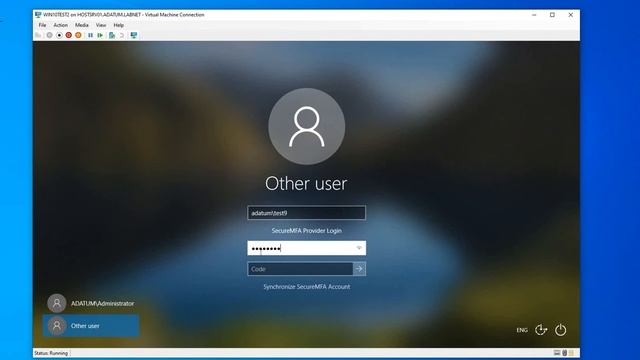Close the Virtual Machine Connection window
This screenshot has height=360, width=640.
(x=571, y=15)
